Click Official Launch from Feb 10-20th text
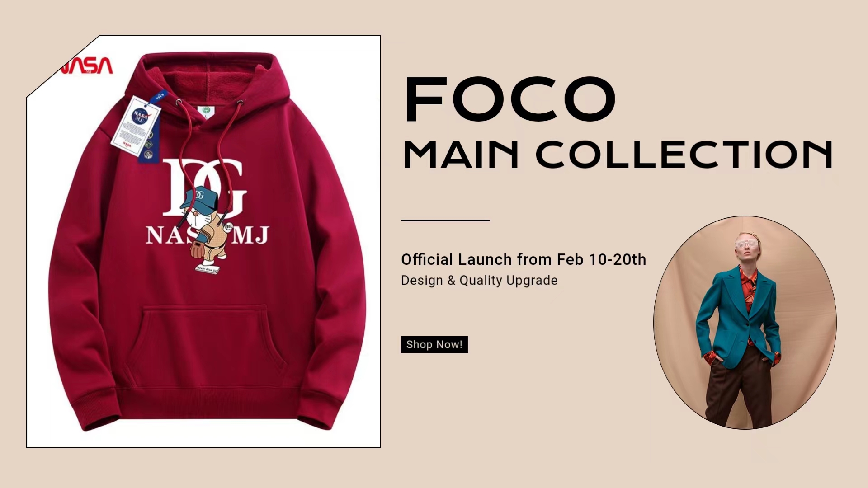Screen dimensions: 868x488 click(524, 259)
